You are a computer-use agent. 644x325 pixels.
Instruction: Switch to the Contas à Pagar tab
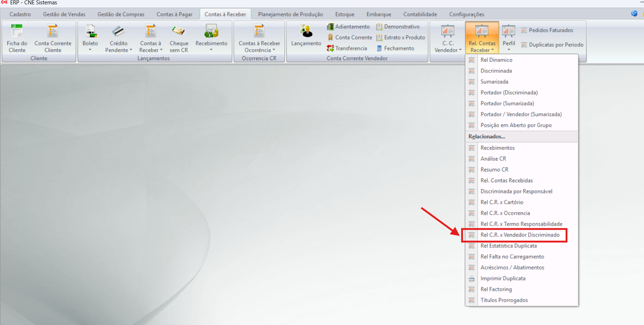point(175,14)
